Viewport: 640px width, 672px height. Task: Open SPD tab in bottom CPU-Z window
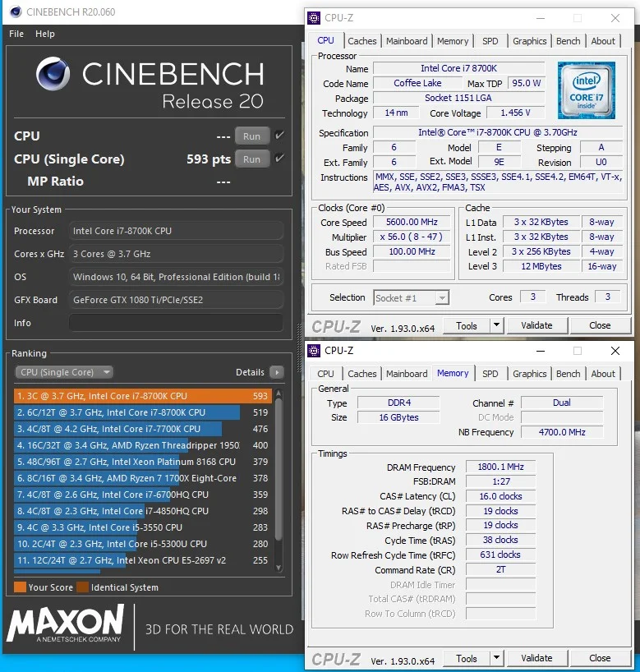490,374
